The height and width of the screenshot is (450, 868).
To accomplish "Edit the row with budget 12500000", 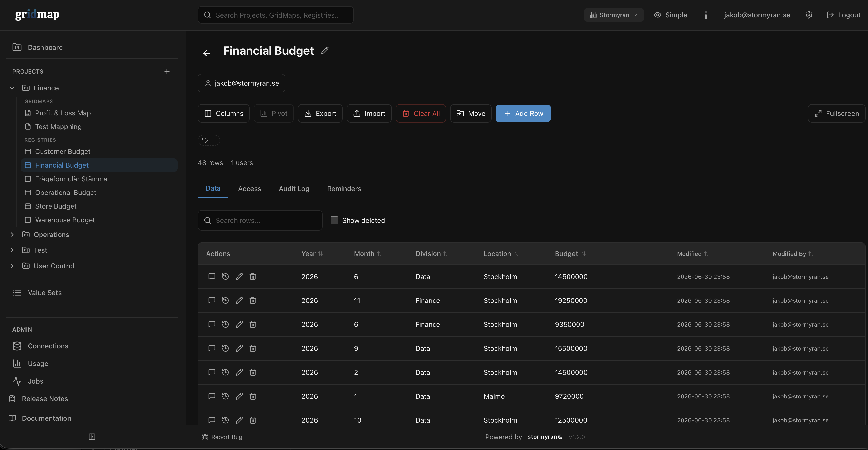I will (239, 420).
